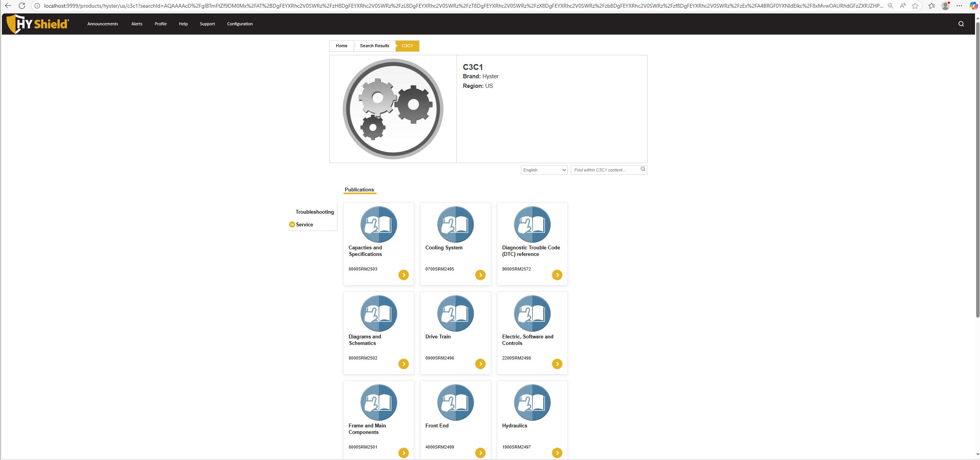Screen dimensions: 980x460
Task: Click the Hydraulics book icon
Action: (532, 402)
